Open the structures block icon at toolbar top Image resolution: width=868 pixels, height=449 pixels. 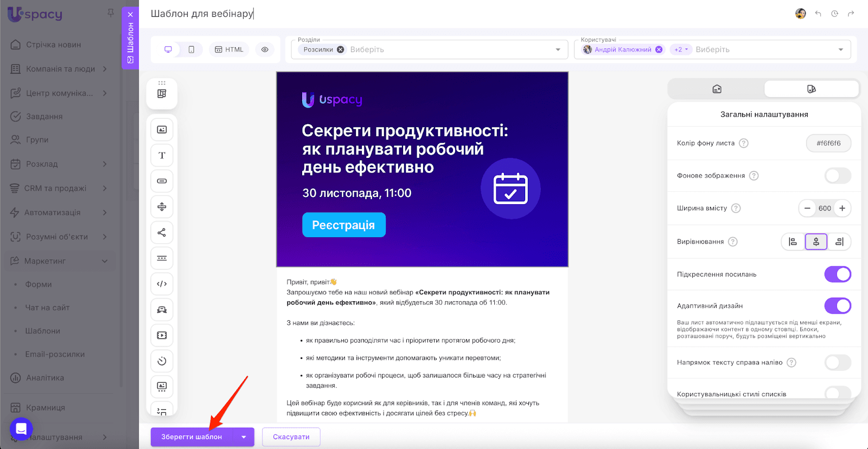[162, 93]
